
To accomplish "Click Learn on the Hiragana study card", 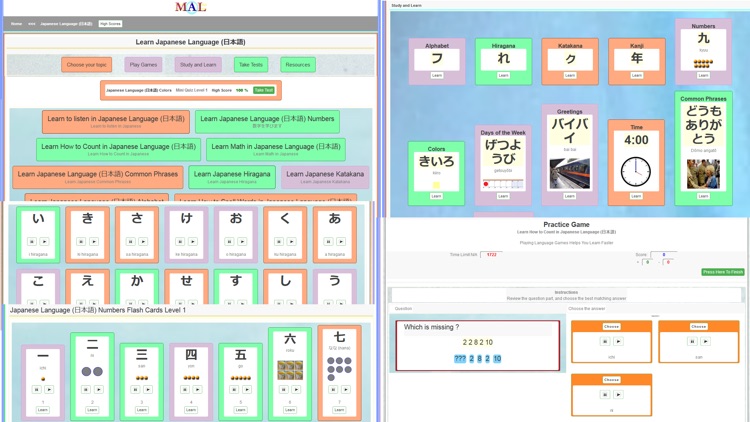I will pos(503,76).
